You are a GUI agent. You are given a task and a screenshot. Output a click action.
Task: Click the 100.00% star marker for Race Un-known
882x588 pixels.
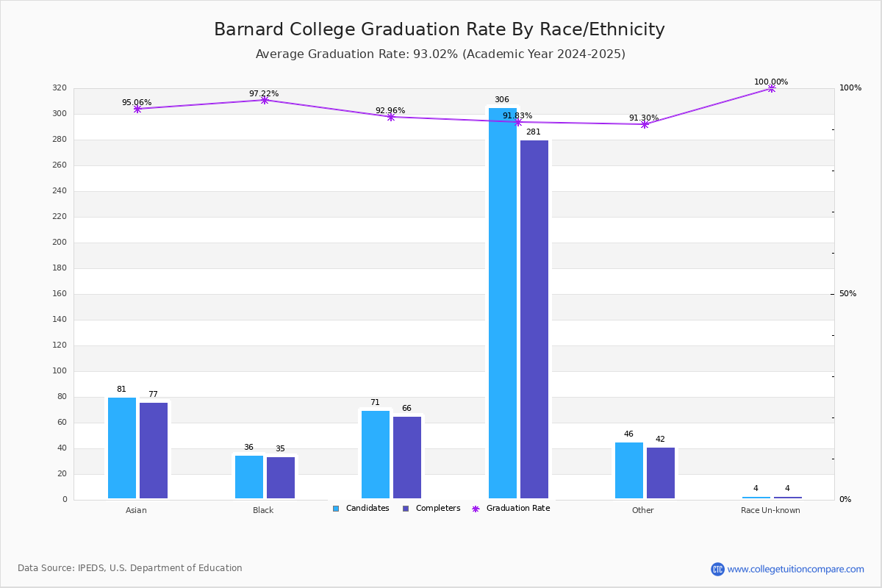point(772,88)
